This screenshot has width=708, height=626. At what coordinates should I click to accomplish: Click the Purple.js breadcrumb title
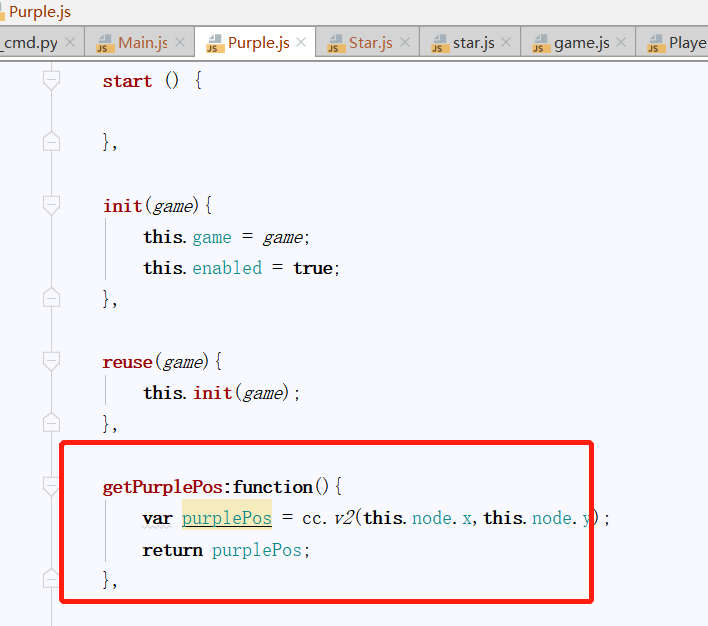click(40, 11)
